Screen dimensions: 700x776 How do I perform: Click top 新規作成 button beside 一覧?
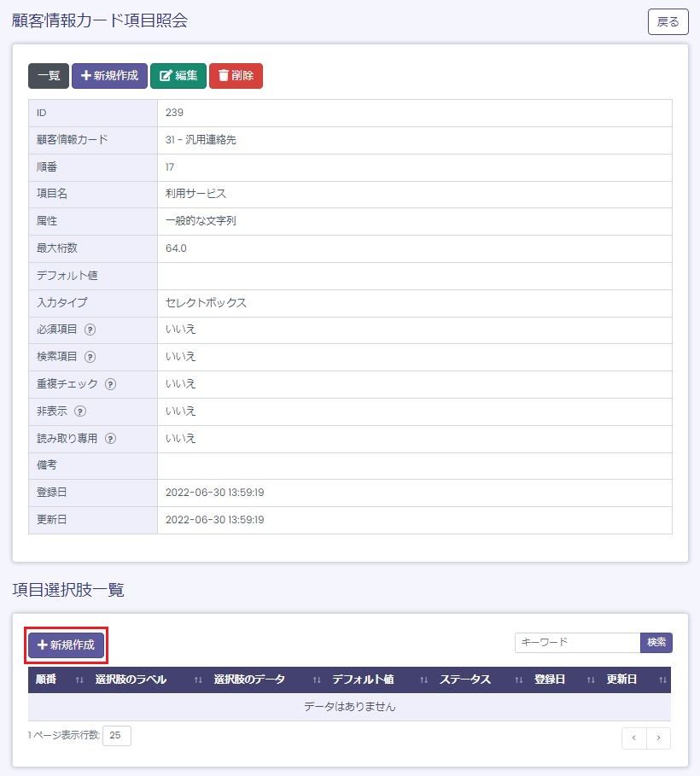[x=109, y=76]
